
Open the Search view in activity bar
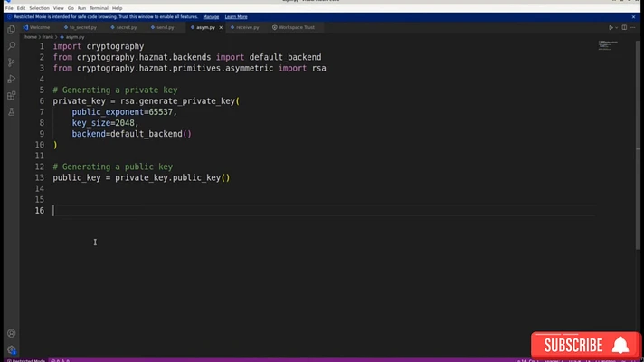12,45
